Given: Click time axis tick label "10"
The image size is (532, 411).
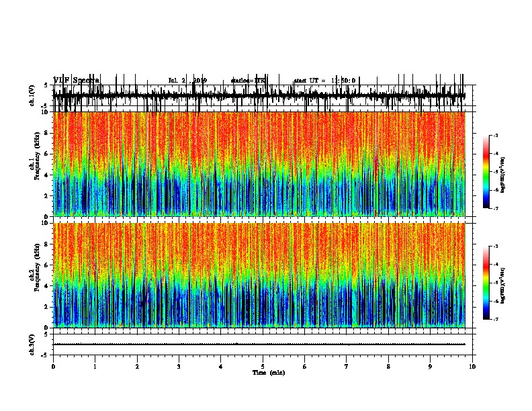Looking at the screenshot, I should pos(472,367).
